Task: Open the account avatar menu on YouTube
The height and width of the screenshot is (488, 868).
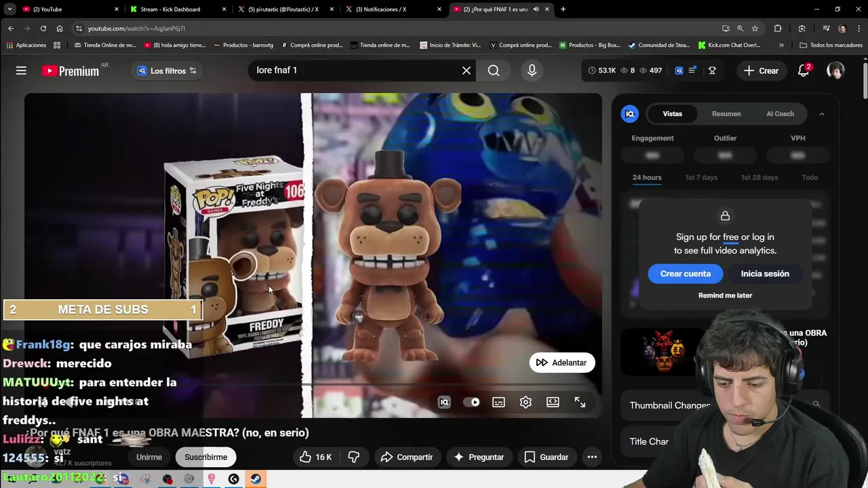Action: coord(835,70)
